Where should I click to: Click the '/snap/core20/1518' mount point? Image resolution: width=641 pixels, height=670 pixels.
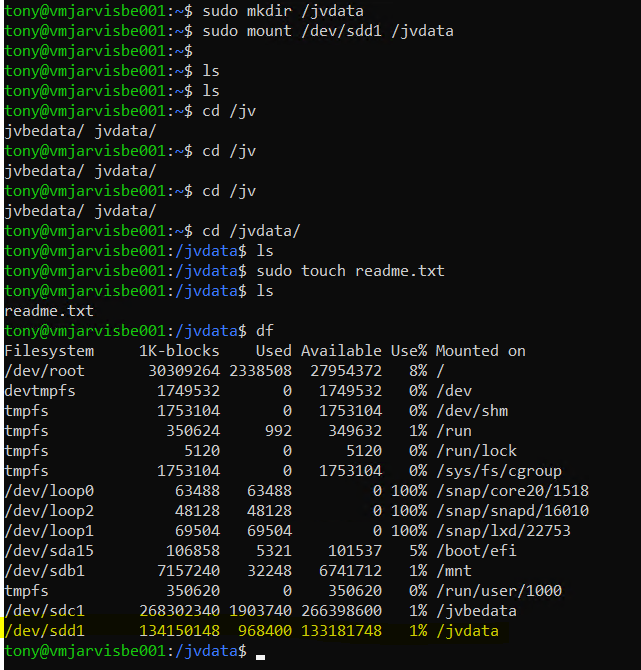click(x=512, y=491)
